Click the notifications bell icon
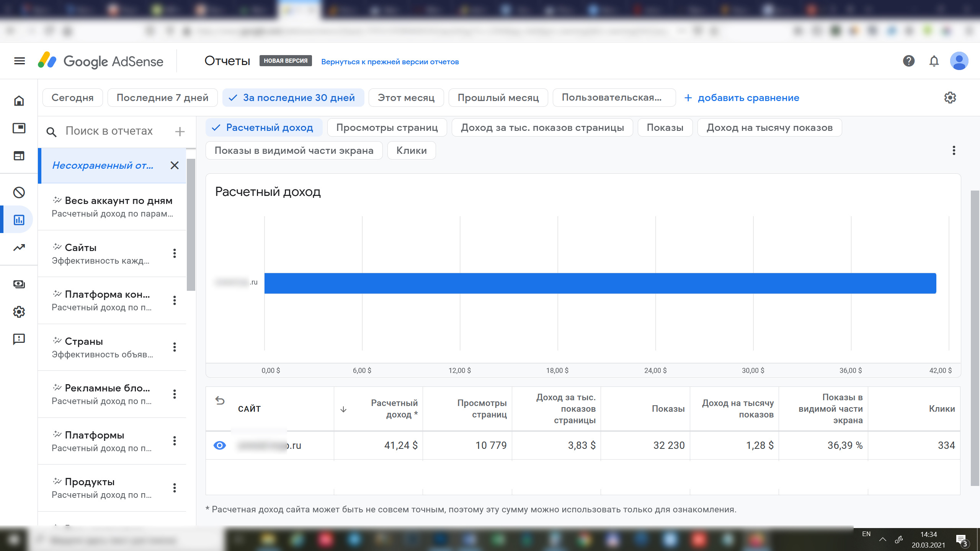Screen dimensions: 980x551 tap(934, 61)
